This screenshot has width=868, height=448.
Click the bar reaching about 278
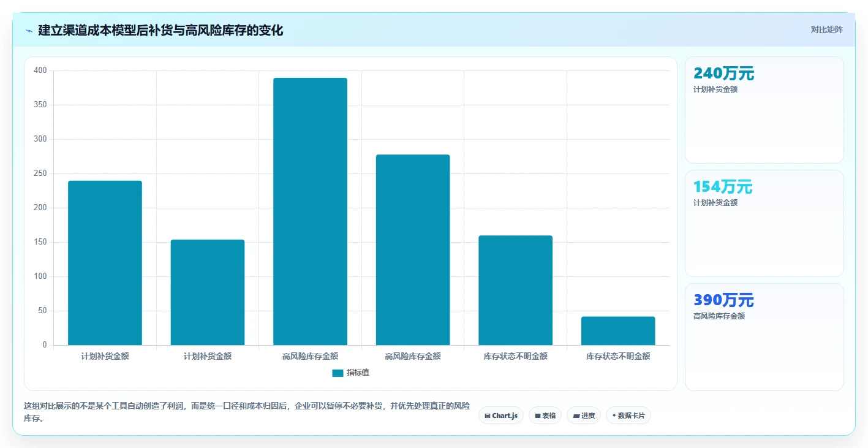tap(413, 250)
